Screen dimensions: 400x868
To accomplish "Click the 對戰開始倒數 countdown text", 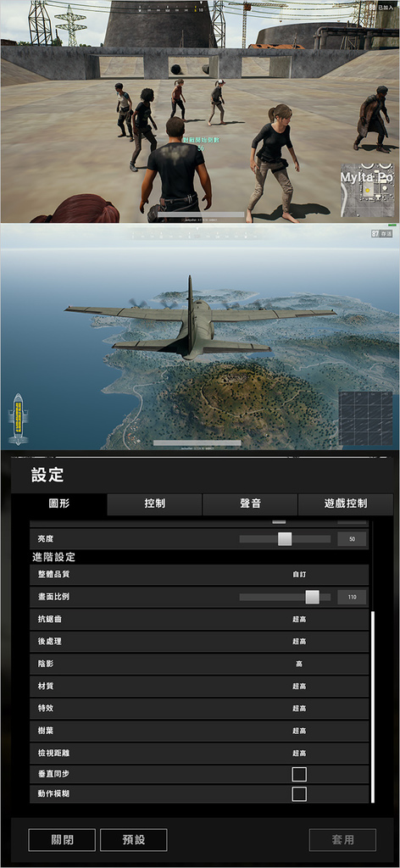I will 201,142.
